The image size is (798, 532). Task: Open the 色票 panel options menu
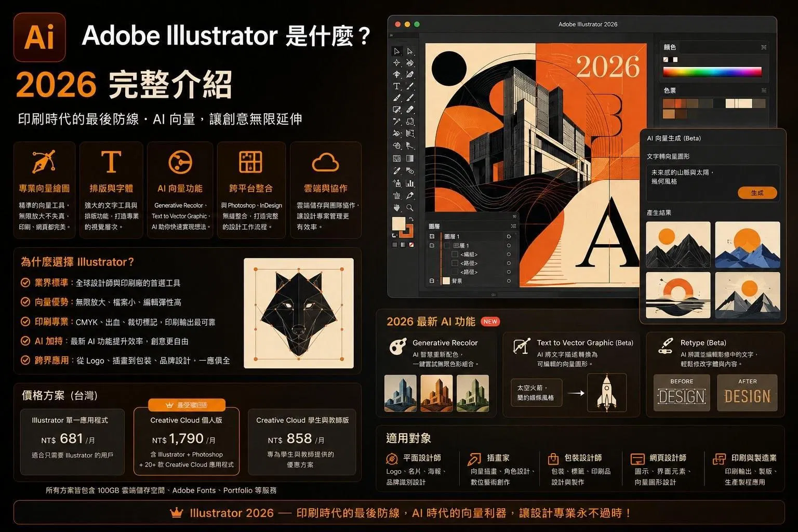(x=764, y=90)
